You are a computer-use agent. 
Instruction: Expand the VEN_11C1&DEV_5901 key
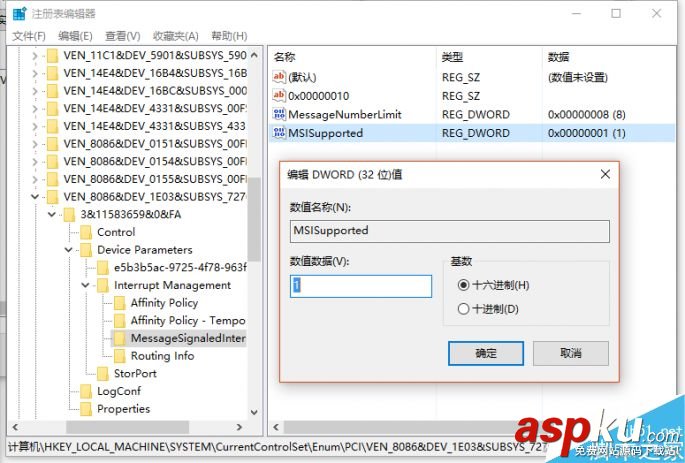[x=35, y=56]
